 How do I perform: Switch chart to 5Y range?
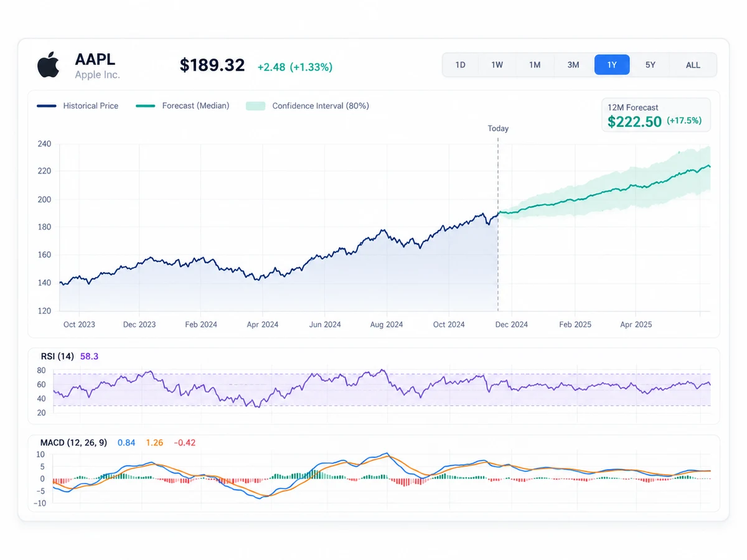pos(651,65)
